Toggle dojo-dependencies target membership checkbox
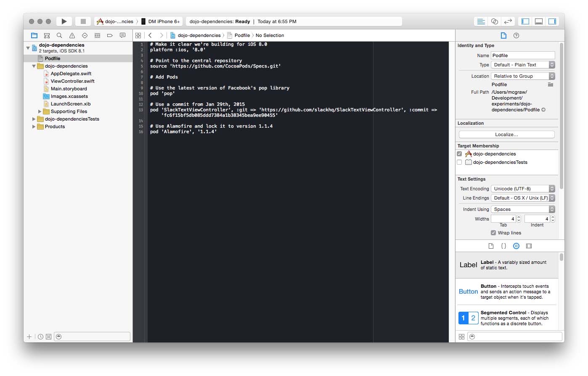 click(459, 154)
